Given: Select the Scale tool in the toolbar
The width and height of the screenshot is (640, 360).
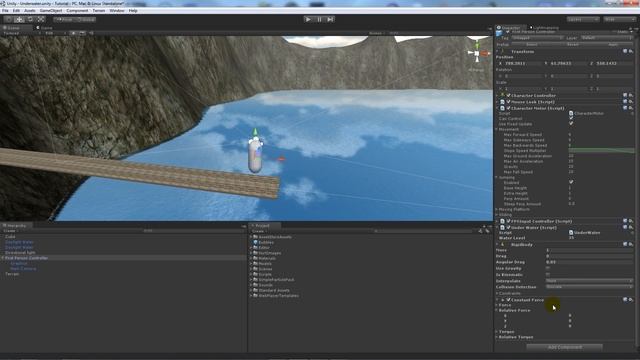Looking at the screenshot, I should click(41, 19).
